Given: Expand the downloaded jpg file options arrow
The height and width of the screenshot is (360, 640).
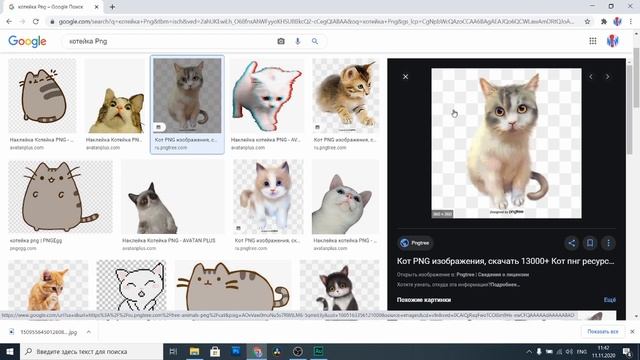Looking at the screenshot, I should click(89, 332).
